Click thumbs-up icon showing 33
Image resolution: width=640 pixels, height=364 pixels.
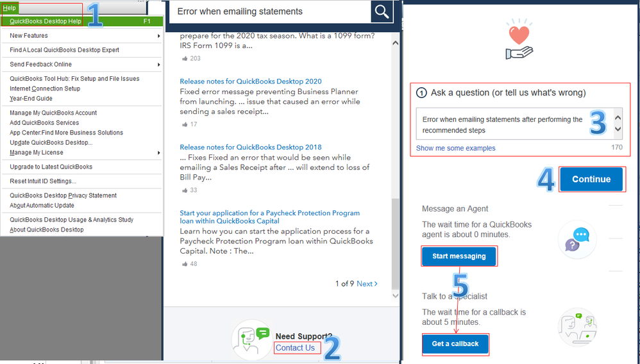click(x=185, y=190)
